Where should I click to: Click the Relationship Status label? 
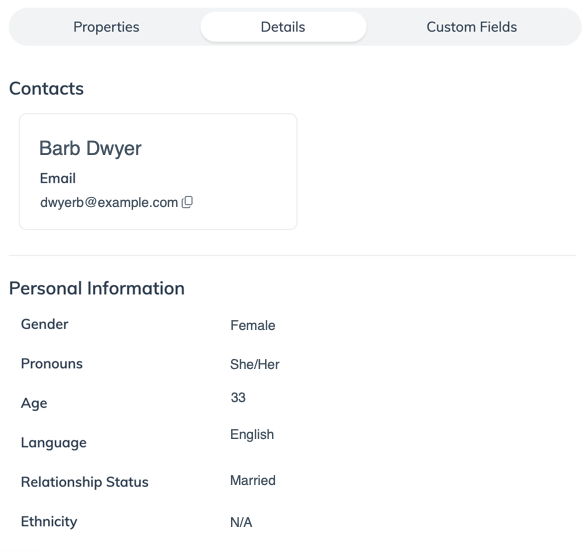point(85,482)
